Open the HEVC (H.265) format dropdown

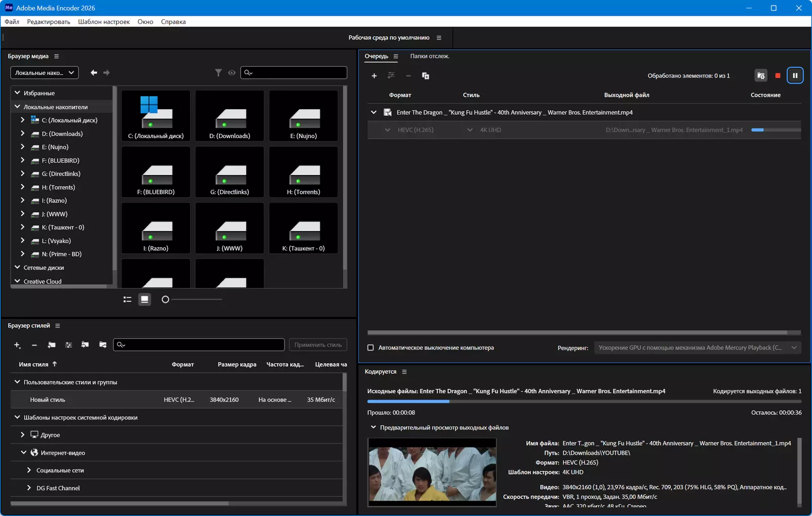pos(387,130)
